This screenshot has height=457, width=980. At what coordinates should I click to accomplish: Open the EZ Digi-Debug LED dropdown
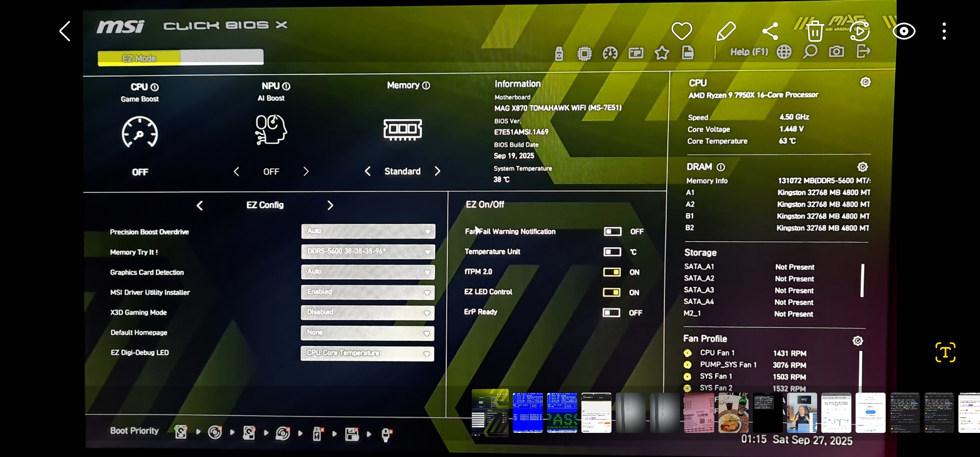click(x=367, y=353)
